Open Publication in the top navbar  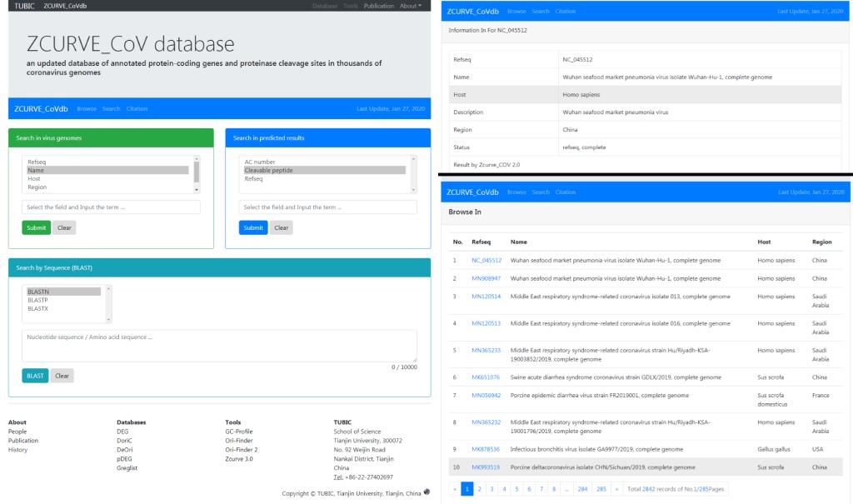(379, 6)
